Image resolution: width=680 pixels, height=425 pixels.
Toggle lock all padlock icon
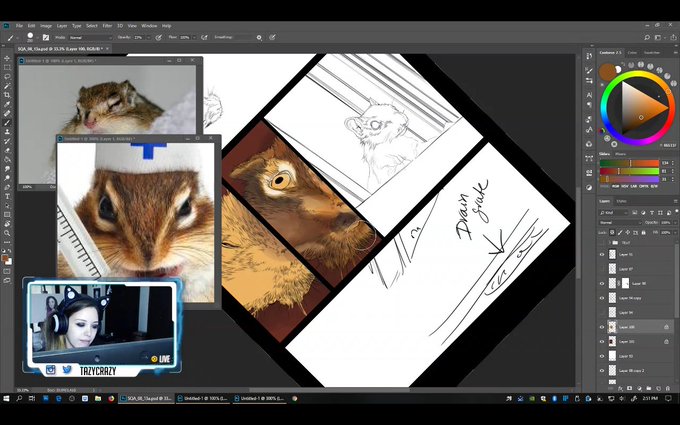point(644,232)
